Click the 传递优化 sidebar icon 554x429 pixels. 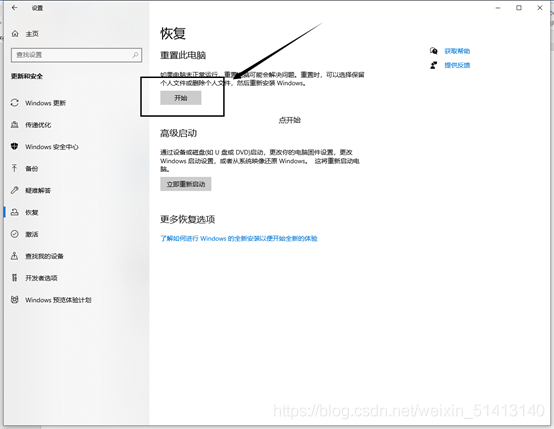click(14, 124)
